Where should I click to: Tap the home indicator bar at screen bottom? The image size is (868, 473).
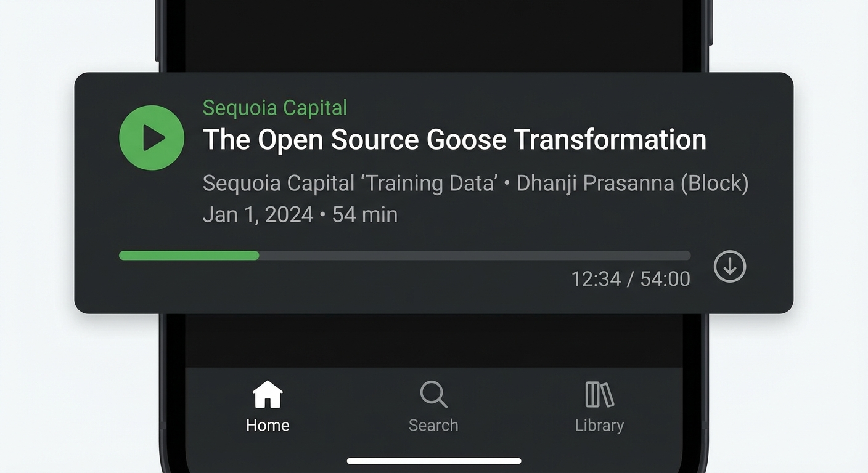(x=434, y=460)
